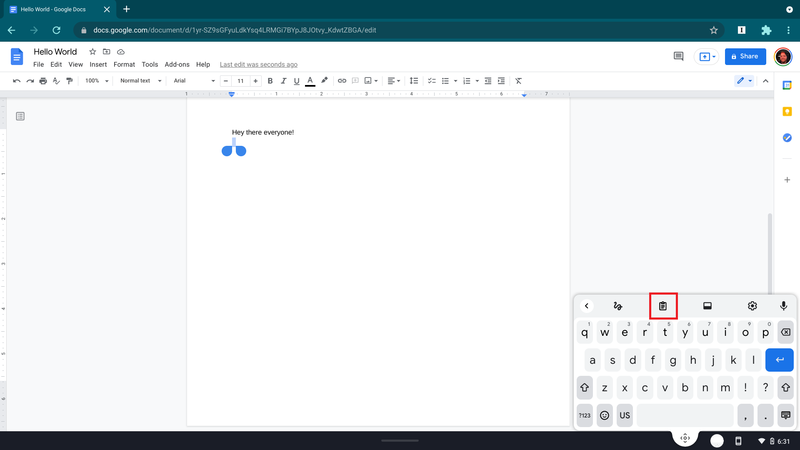View the cloud document status icon
This screenshot has height=450, width=800.
(x=120, y=52)
